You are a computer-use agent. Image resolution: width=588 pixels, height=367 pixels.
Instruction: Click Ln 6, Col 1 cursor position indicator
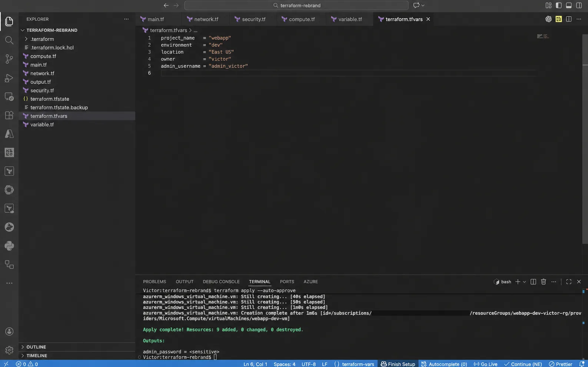[255, 364]
